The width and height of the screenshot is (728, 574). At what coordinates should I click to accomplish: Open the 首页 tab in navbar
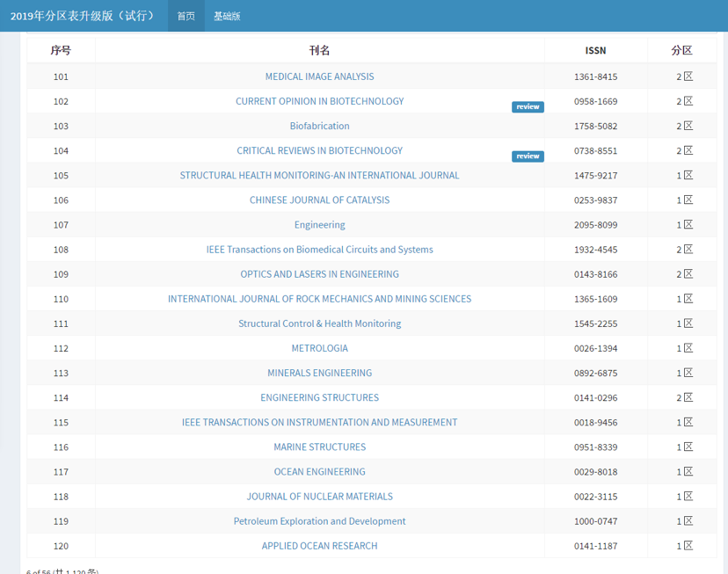(x=186, y=16)
